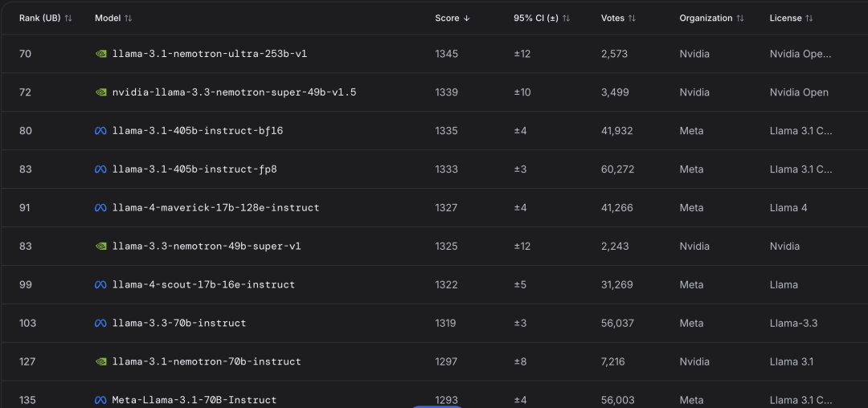
Task: Open Meta-Llama-3.1-70B-Instruct model link
Action: coord(194,400)
